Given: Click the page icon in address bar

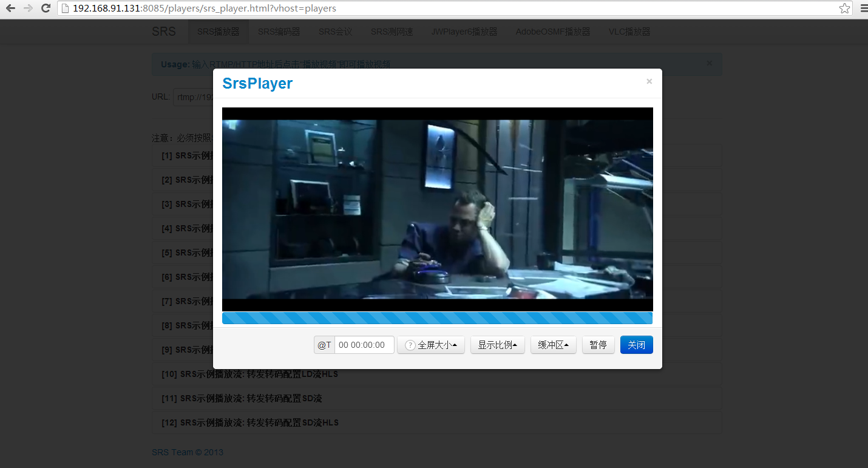Looking at the screenshot, I should (x=65, y=8).
